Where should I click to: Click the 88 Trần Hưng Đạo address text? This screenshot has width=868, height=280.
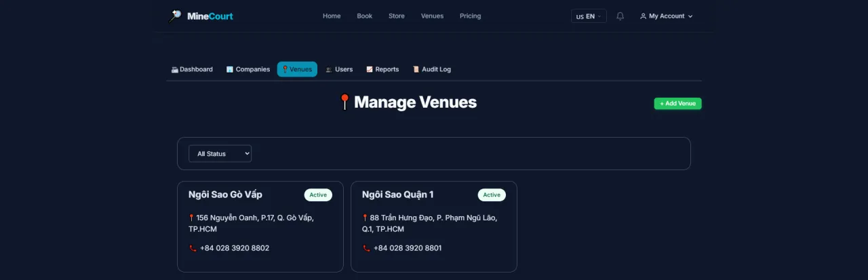[430, 223]
